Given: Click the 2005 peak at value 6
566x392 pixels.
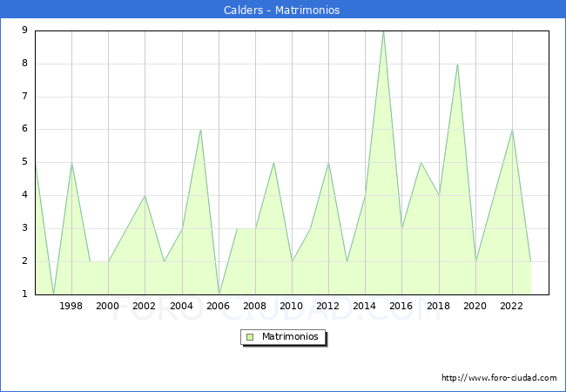Looking at the screenshot, I should pyautogui.click(x=200, y=130).
